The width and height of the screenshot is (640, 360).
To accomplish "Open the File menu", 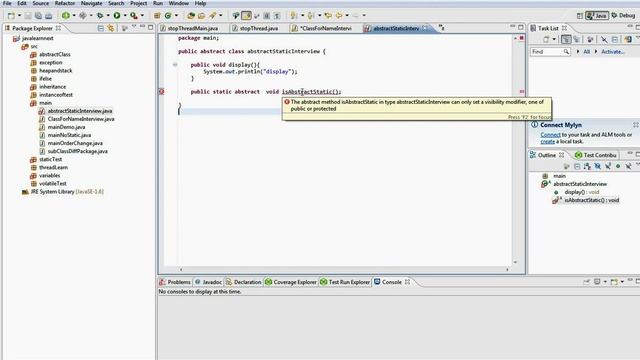I will point(7,3).
